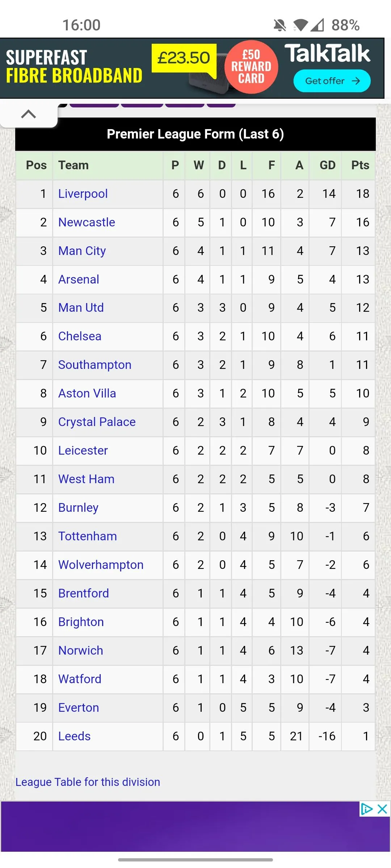This screenshot has height=868, width=391.
Task: Close the bottom ad with X icon
Action: [382, 809]
